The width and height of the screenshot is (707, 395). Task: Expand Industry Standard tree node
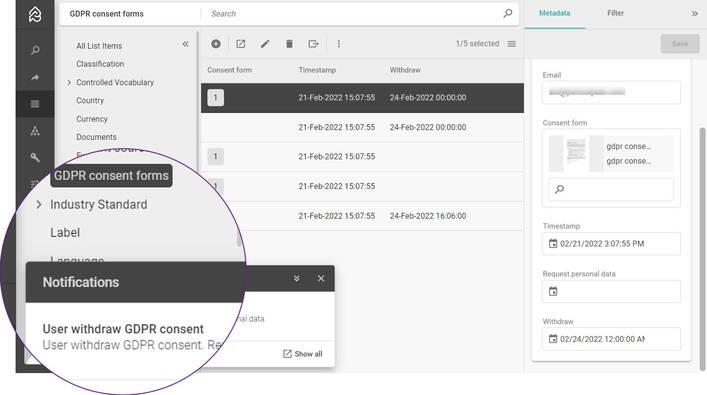(39, 205)
